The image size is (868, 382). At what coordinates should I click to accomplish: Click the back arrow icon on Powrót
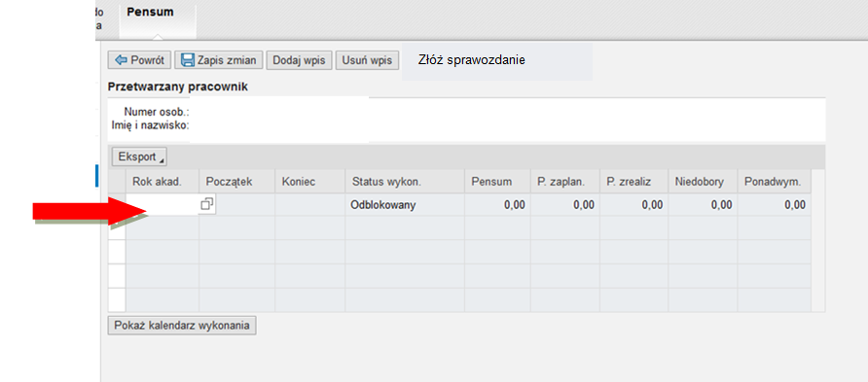(x=121, y=60)
